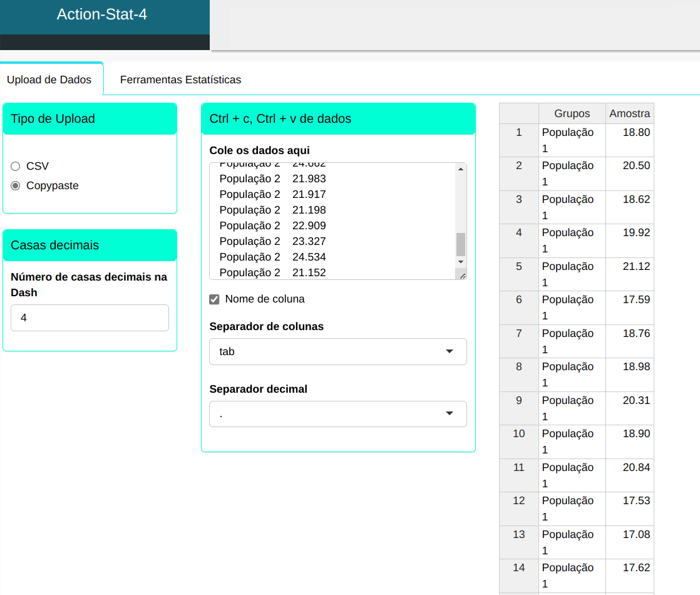
Task: Click the decimal places number field
Action: (90, 318)
